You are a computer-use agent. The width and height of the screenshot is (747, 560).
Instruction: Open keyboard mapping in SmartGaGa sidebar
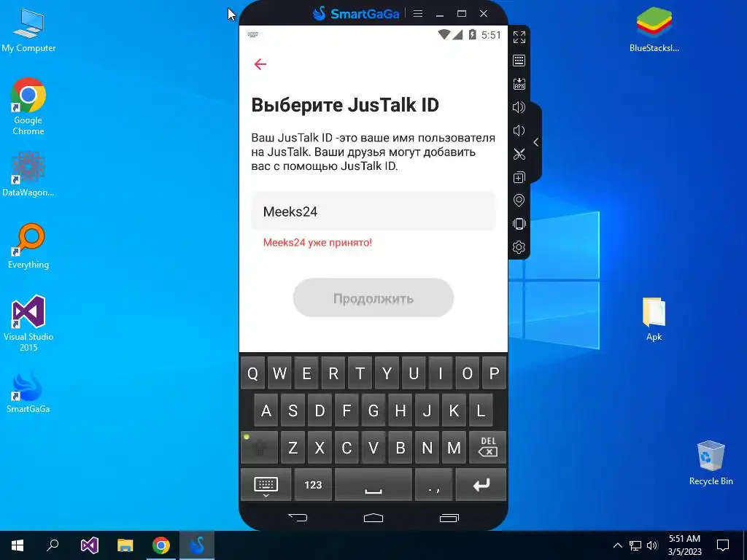[519, 61]
